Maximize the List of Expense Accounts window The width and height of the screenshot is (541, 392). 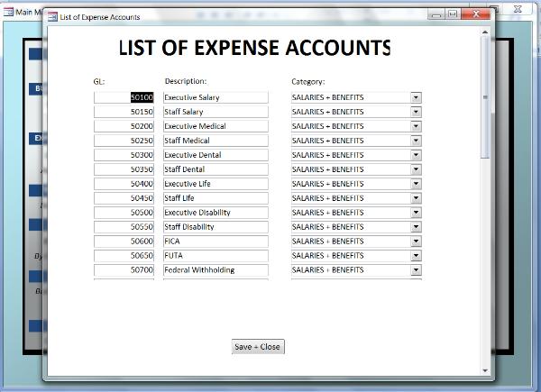click(453, 14)
